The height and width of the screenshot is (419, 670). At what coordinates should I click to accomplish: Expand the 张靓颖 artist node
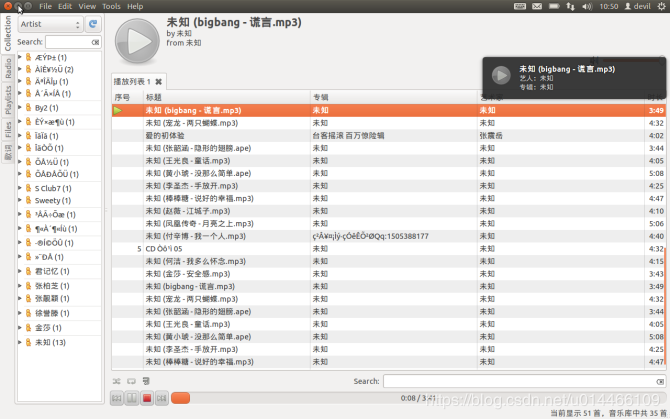[x=20, y=298]
